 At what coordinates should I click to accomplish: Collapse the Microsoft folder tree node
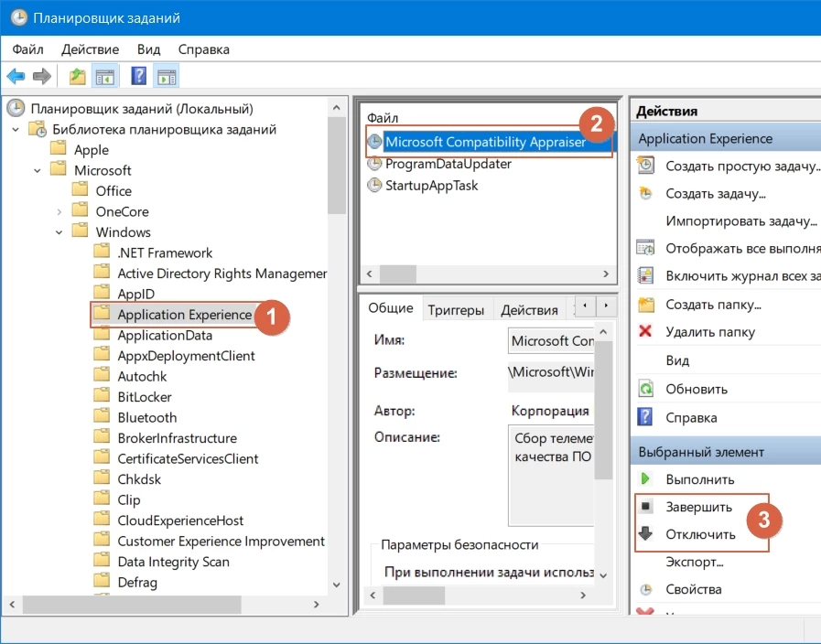pyautogui.click(x=38, y=170)
